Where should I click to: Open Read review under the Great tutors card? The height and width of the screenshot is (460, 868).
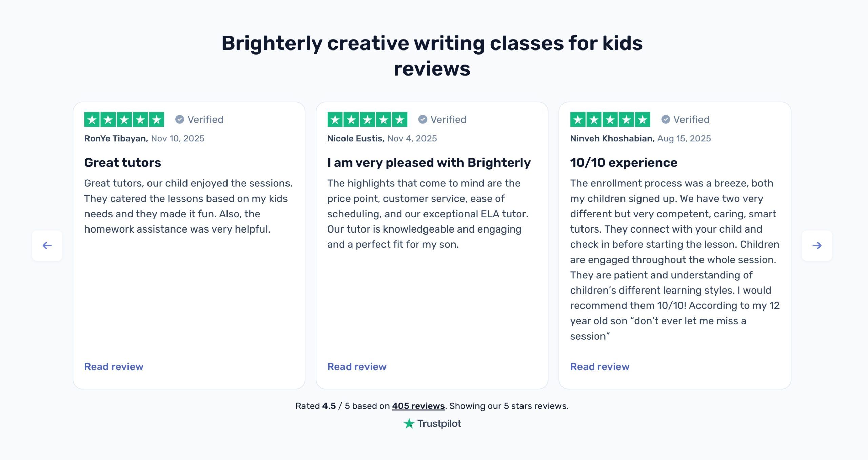tap(114, 366)
